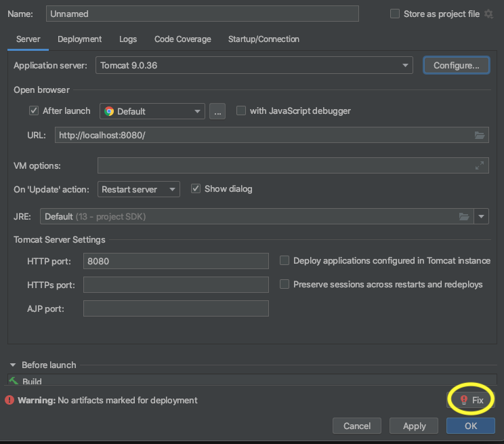
Task: Check Preserve sessions across restarts and redeploys
Action: 285,284
